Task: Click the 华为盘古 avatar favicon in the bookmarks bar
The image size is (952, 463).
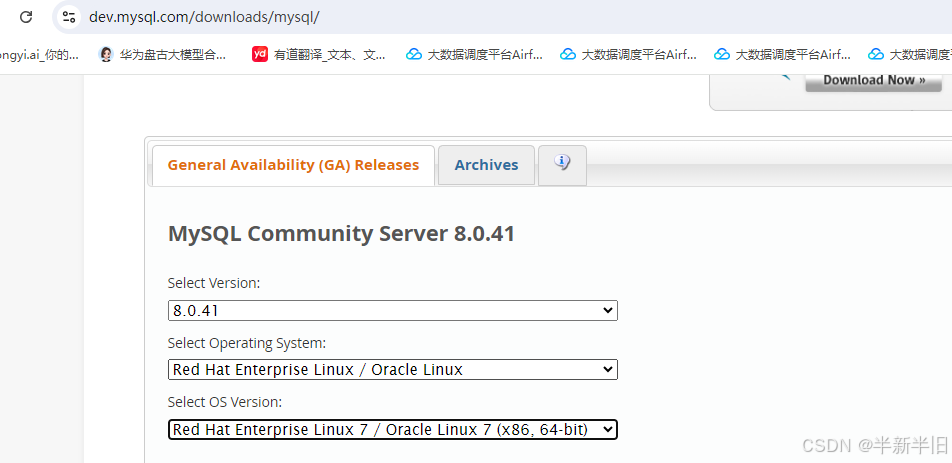Action: coord(106,55)
